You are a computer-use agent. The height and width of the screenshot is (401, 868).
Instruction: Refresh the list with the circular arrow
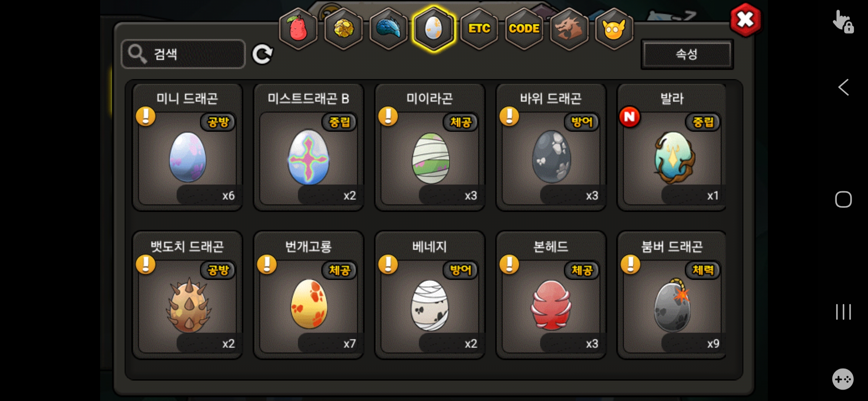[x=262, y=54]
